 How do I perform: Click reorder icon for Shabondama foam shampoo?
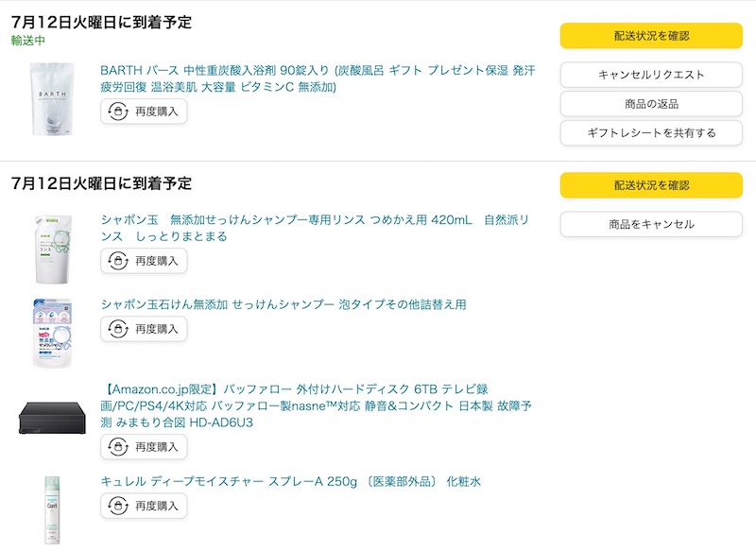(x=118, y=329)
